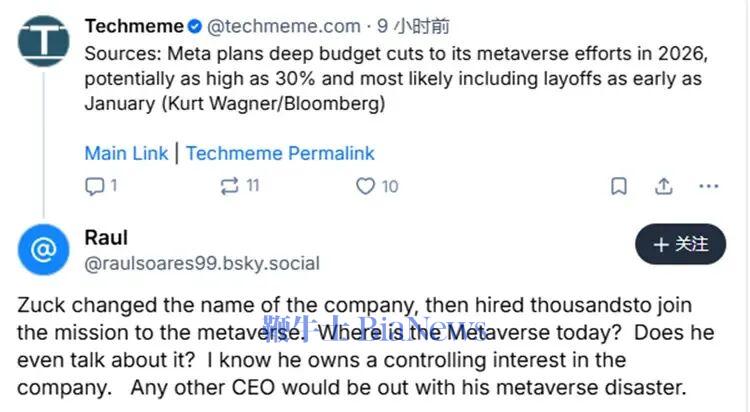This screenshot has height=412, width=750.
Task: Click the Raul display name
Action: 107,238
